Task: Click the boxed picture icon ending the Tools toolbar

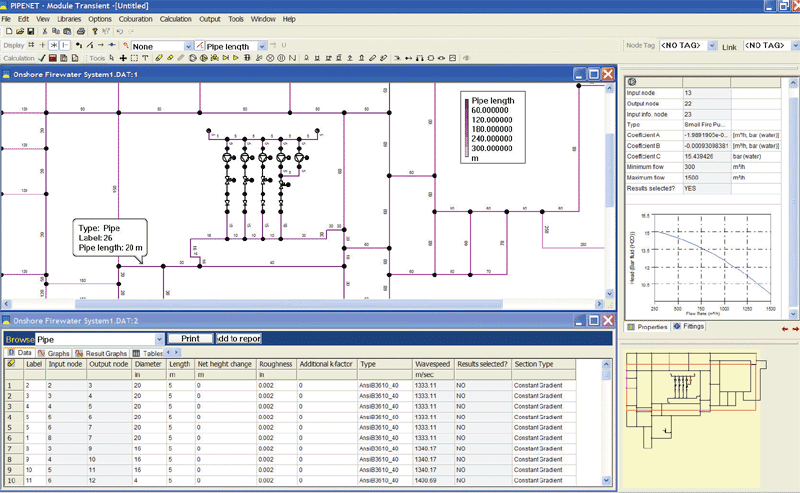Action: pos(452,58)
